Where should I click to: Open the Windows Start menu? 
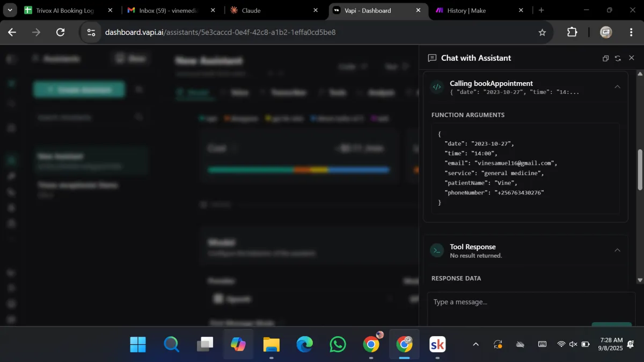pyautogui.click(x=138, y=344)
